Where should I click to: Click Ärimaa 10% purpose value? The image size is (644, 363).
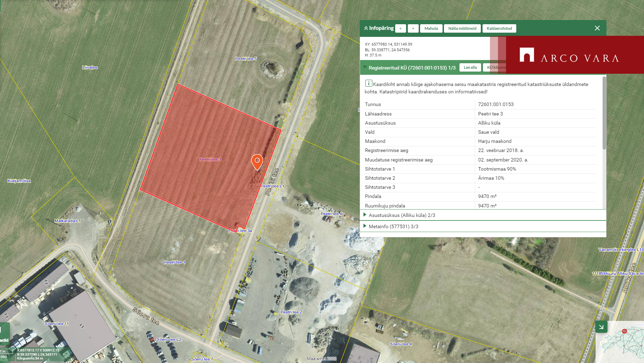[x=491, y=178]
